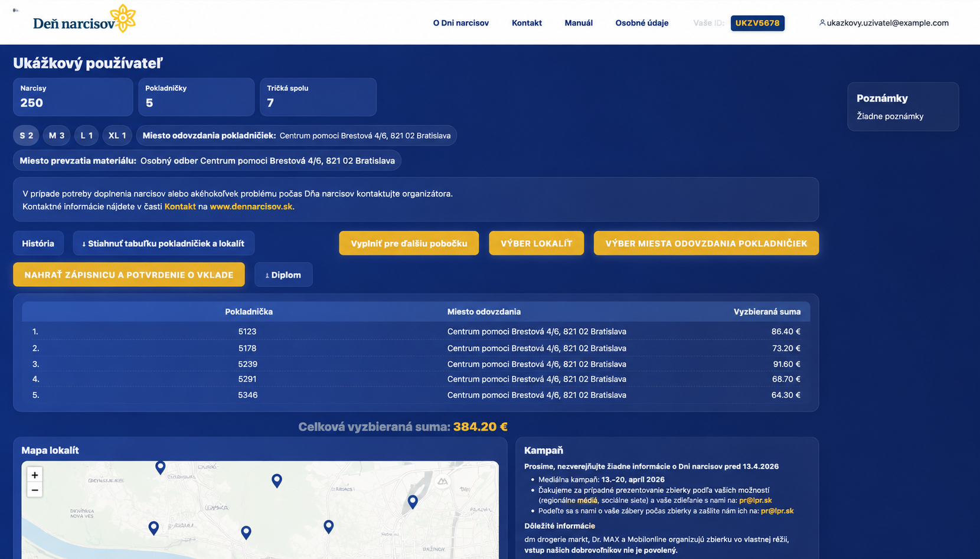Open the História button

[x=38, y=243]
